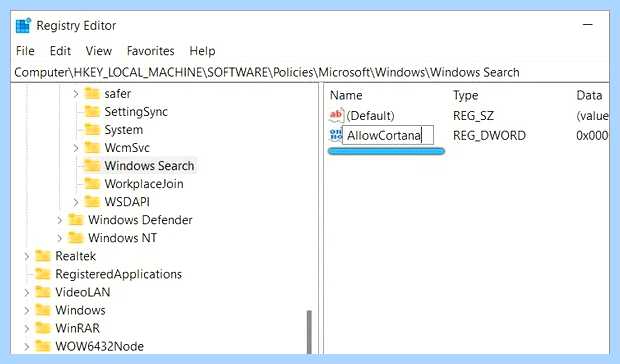
Task: Click the Windows Defender folder icon
Action: [x=76, y=220]
